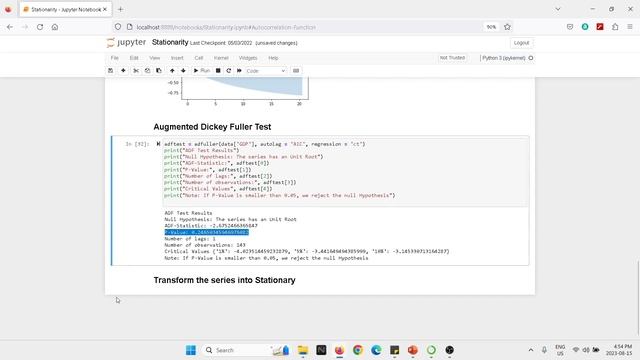Open File Explorer from the taskbar

(303, 350)
